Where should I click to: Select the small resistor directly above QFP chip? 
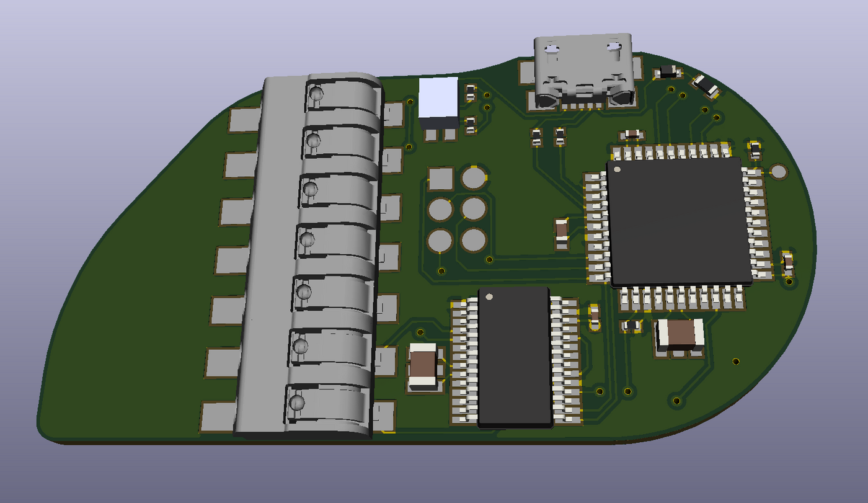(x=632, y=134)
